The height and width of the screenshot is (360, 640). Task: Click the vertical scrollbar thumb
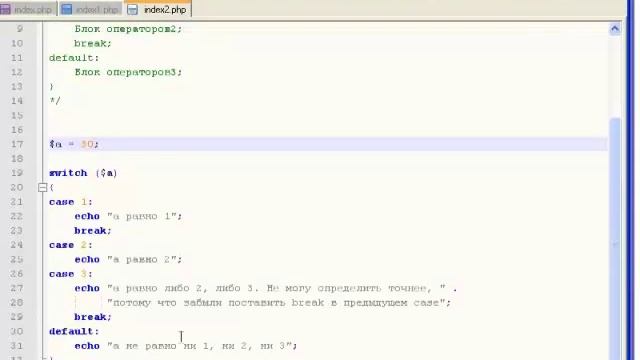(x=615, y=239)
